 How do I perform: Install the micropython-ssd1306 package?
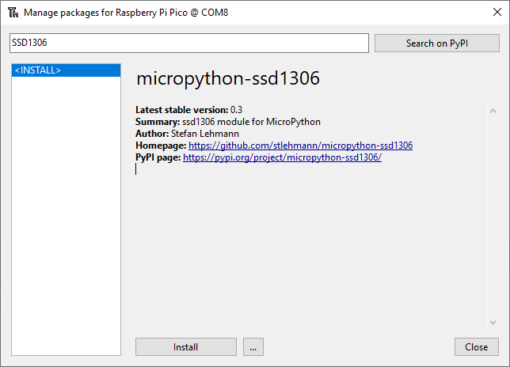point(186,347)
